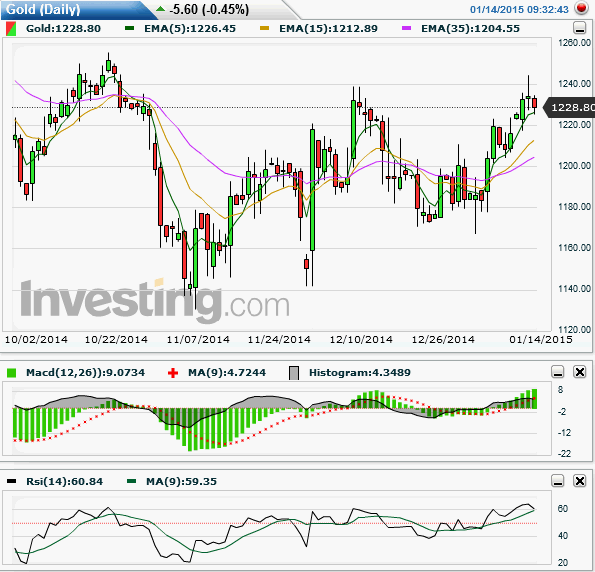
Task: Click the 01/14/2015 09:32:43 timestamp
Action: [519, 9]
